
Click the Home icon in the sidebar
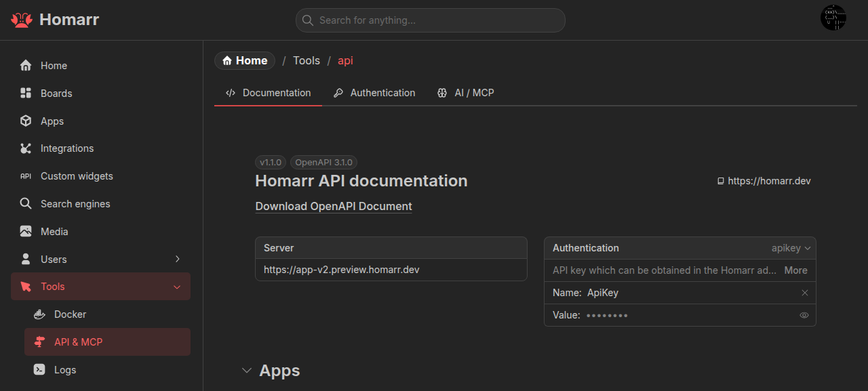coord(26,66)
